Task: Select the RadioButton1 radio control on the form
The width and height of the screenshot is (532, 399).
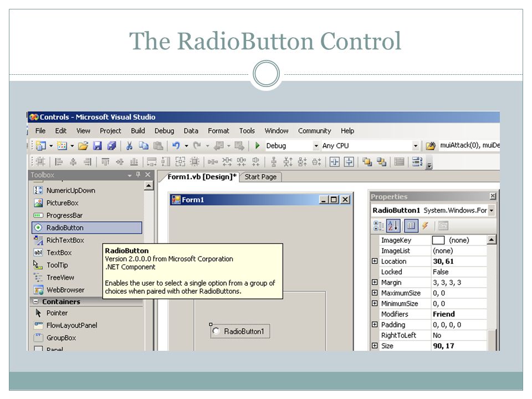Action: coord(240,331)
